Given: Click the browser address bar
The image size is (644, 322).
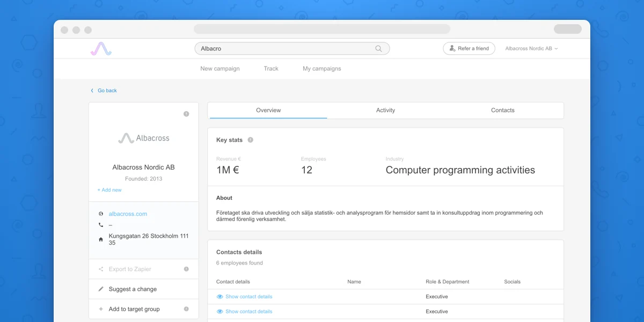Looking at the screenshot, I should 322,29.
